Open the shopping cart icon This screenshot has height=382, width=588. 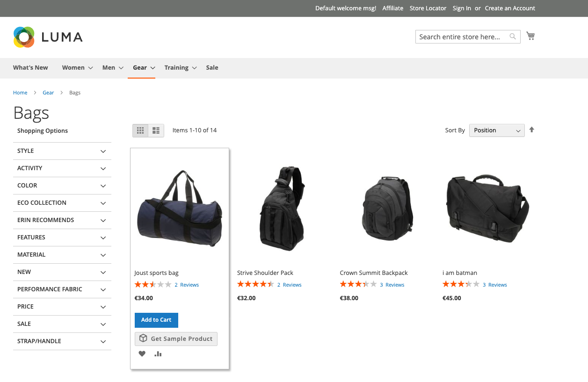click(x=530, y=36)
